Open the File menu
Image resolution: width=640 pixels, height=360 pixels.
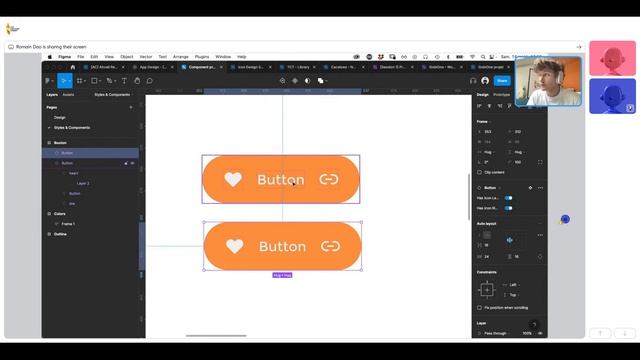80,57
